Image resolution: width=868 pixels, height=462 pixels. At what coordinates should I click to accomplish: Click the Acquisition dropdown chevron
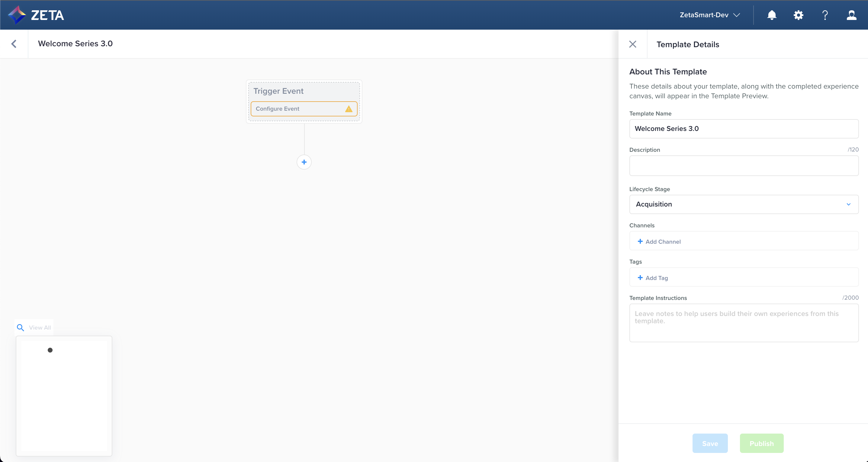pyautogui.click(x=848, y=204)
